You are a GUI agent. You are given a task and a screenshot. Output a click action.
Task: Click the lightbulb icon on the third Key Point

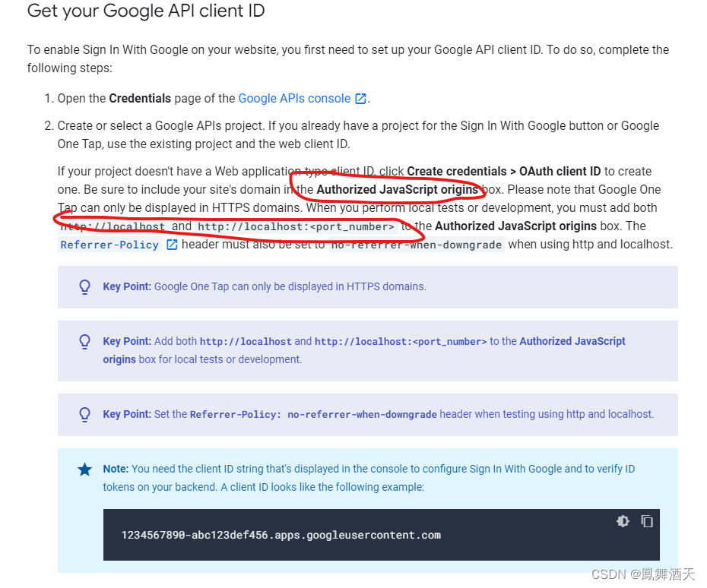tap(84, 414)
